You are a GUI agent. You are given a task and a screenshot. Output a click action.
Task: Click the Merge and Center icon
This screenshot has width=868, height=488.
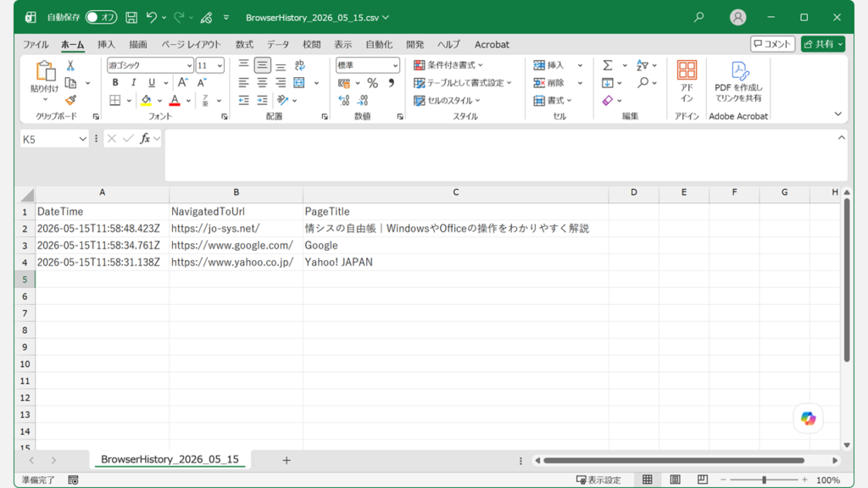(299, 82)
